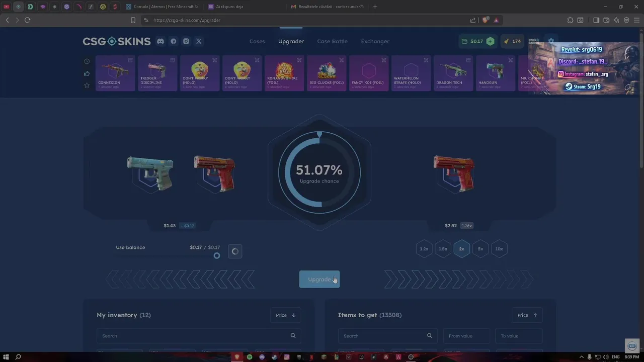Open the browser hamburger menu
The image size is (644, 362).
[x=636, y=20]
